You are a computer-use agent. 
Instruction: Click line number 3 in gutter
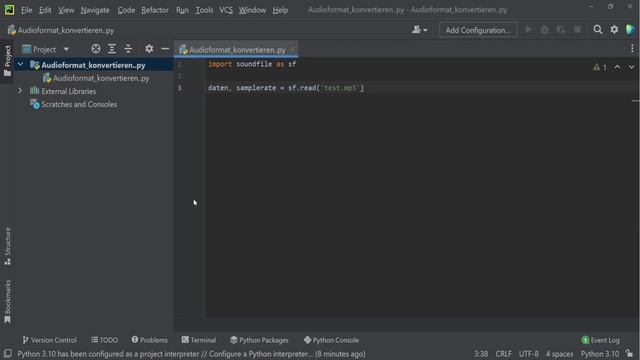click(x=180, y=88)
